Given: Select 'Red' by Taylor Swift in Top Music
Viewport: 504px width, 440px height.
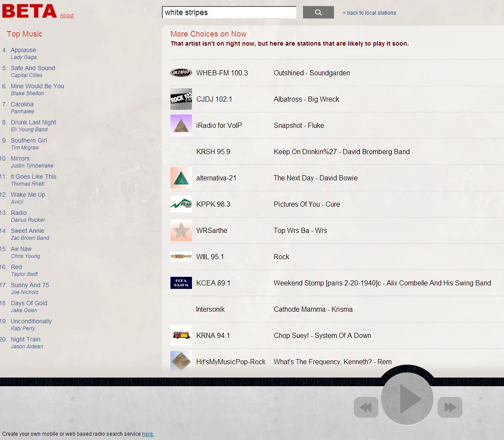Looking at the screenshot, I should (16, 267).
